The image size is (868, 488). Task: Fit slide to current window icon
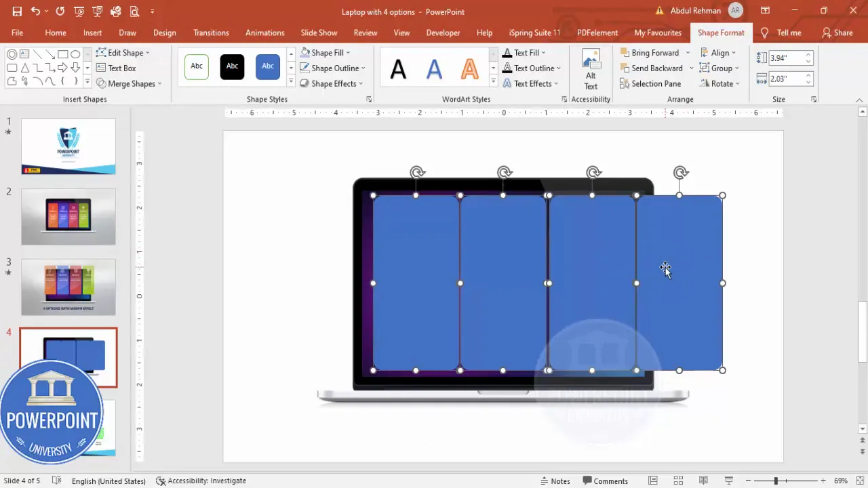click(859, 481)
